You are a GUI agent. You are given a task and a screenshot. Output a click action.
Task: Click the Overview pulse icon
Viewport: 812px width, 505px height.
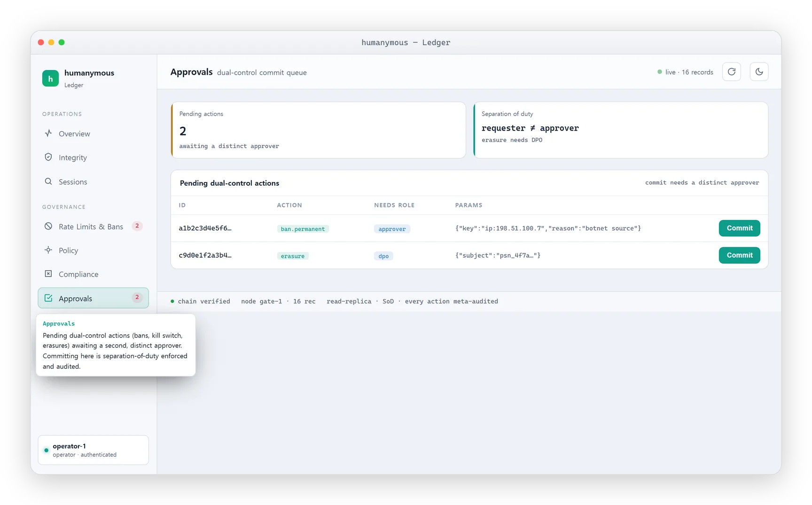coord(48,134)
